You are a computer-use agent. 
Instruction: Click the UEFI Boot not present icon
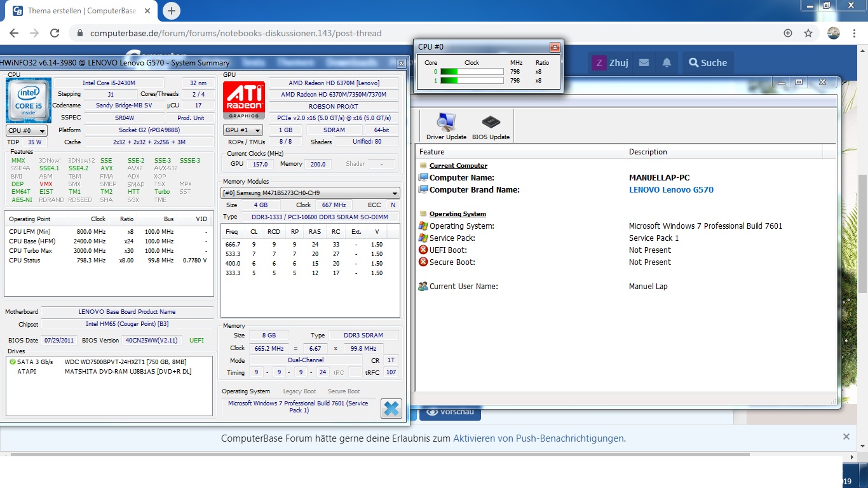(423, 250)
